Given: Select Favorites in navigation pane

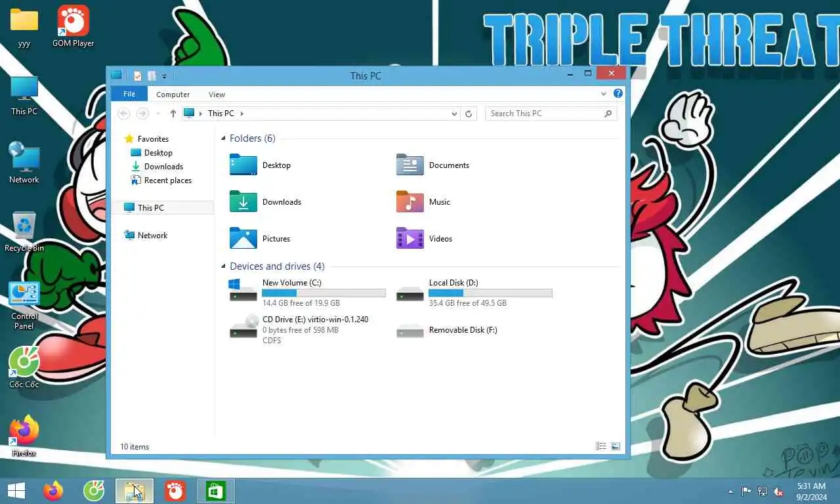Looking at the screenshot, I should pos(153,139).
